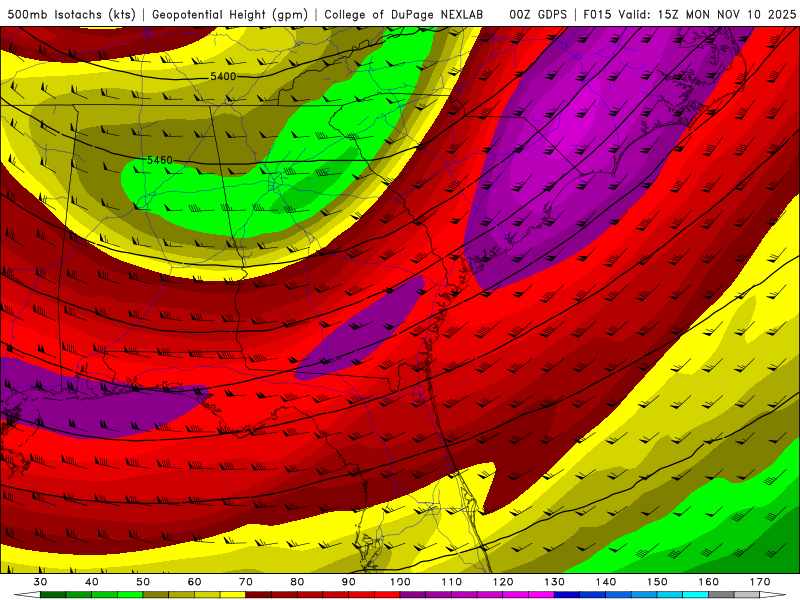Click the "Valid: 15Z MON NOV 10 2025" text

(707, 14)
